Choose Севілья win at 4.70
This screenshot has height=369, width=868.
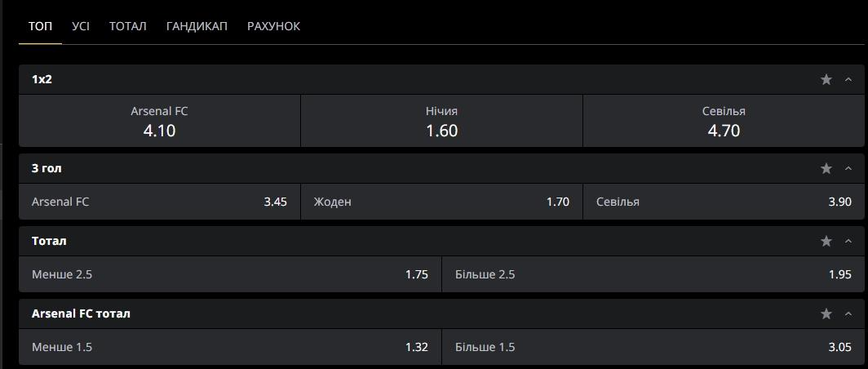coord(724,121)
